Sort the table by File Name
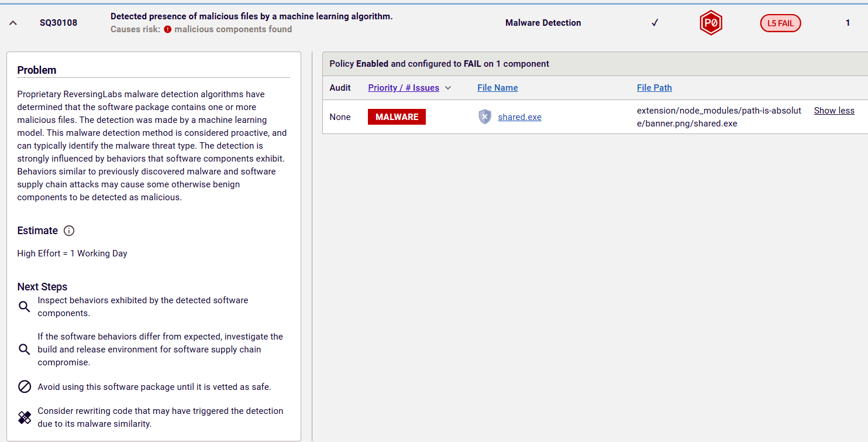This screenshot has width=868, height=442. [x=497, y=88]
